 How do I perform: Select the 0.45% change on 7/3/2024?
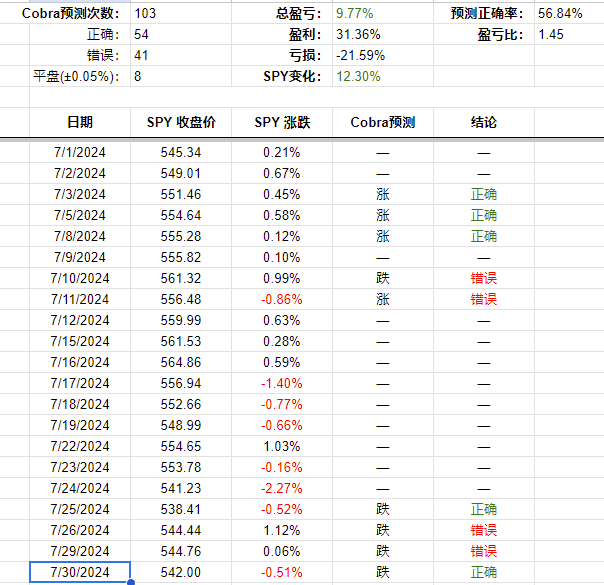click(282, 194)
